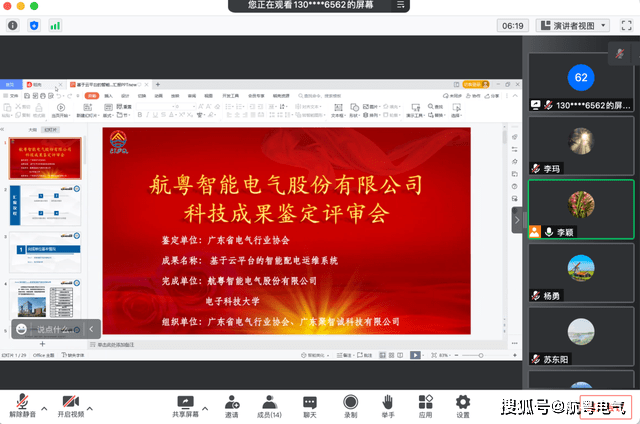This screenshot has width=640, height=424.
Task: Click WPS Underline formatting icon
Action: [155, 115]
